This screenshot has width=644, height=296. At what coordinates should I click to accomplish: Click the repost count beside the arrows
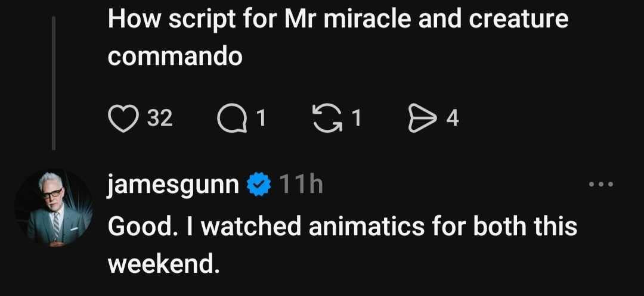tap(356, 119)
